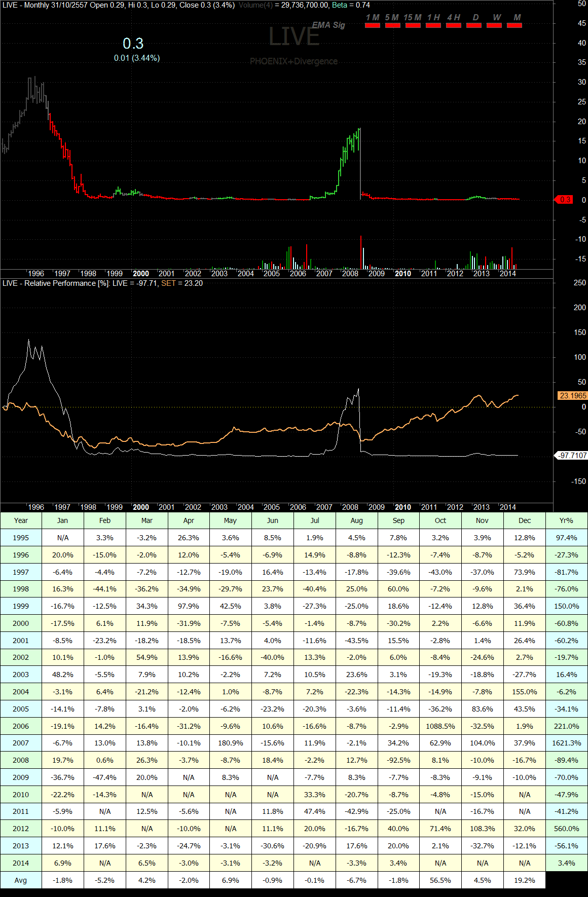Click the Year column header

(x=21, y=520)
